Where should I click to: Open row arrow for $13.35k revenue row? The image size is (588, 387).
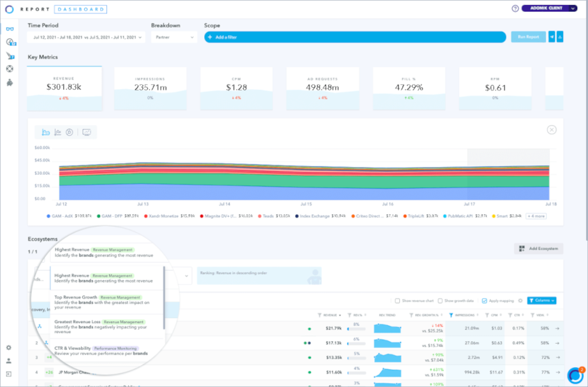coord(557,358)
